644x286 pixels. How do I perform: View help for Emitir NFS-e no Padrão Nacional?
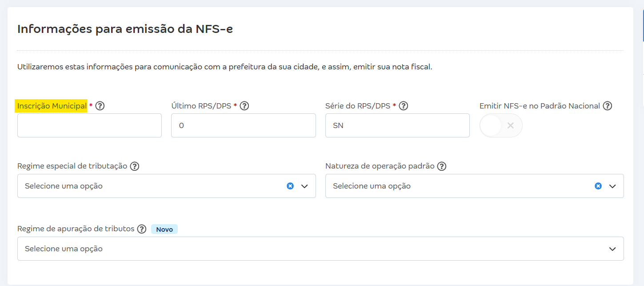point(608,105)
